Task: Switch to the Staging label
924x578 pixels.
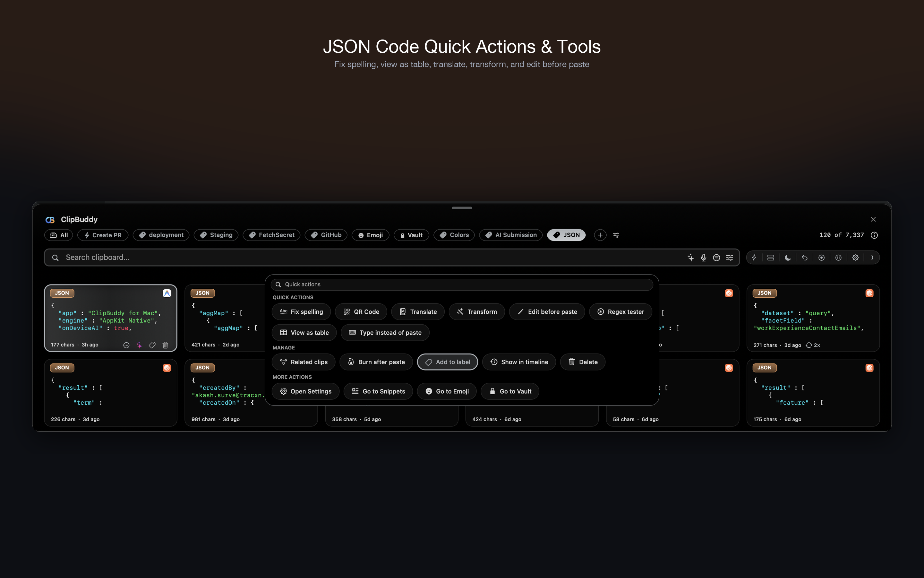Action: [x=216, y=235]
